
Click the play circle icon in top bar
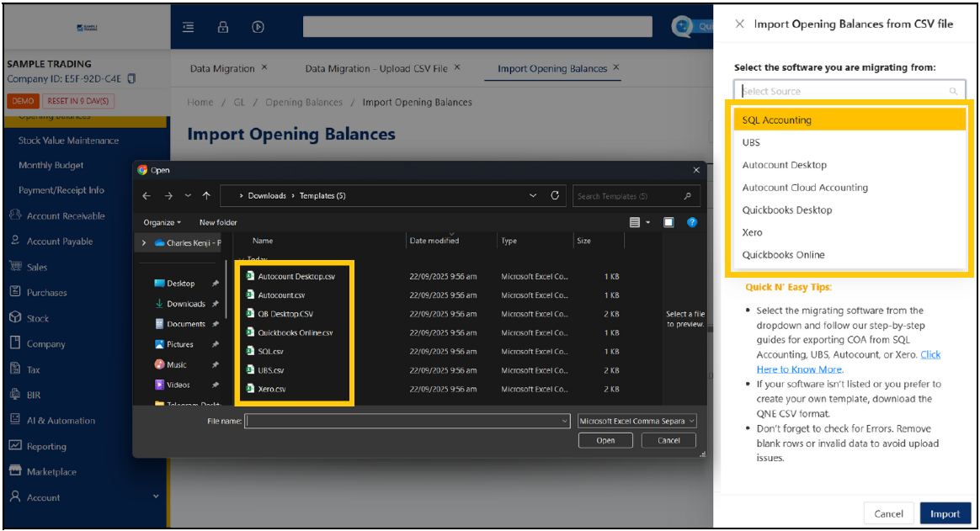258,27
